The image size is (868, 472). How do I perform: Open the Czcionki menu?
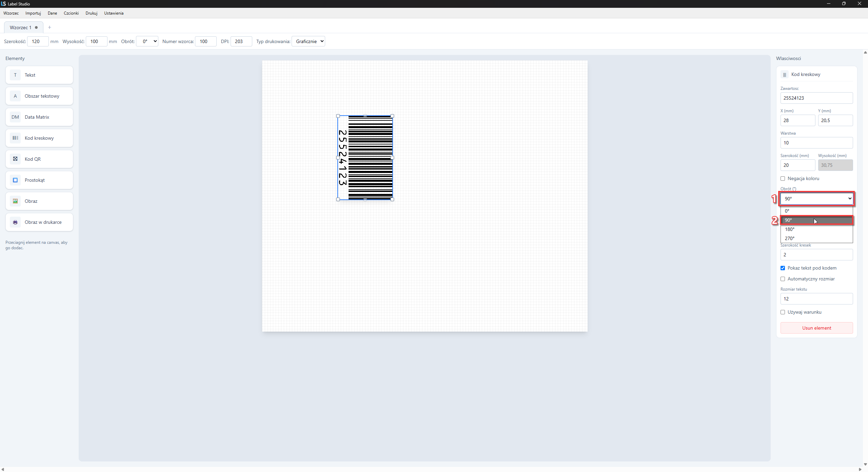[71, 13]
